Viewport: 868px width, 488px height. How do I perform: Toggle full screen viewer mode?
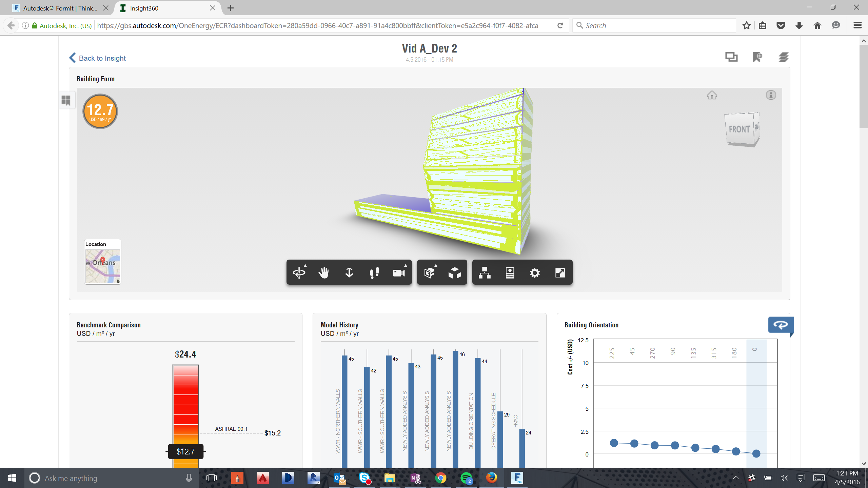click(560, 272)
